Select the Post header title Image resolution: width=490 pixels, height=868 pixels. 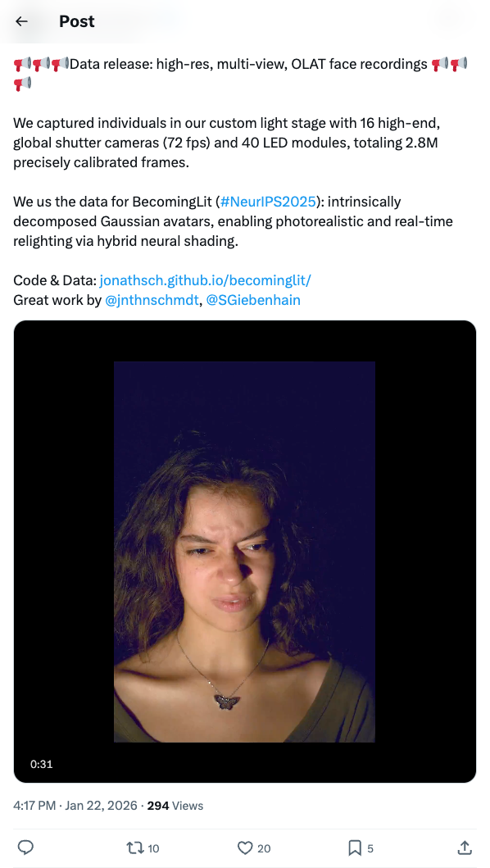(x=76, y=21)
